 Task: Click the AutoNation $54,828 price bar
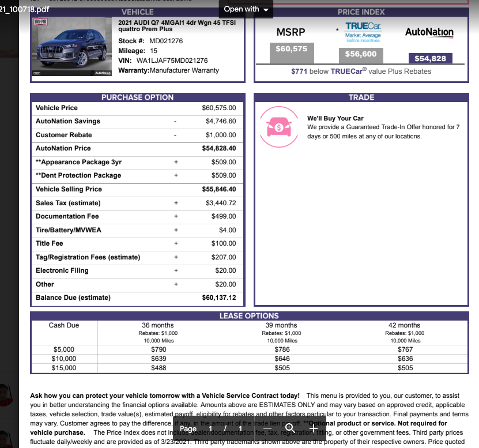click(430, 58)
